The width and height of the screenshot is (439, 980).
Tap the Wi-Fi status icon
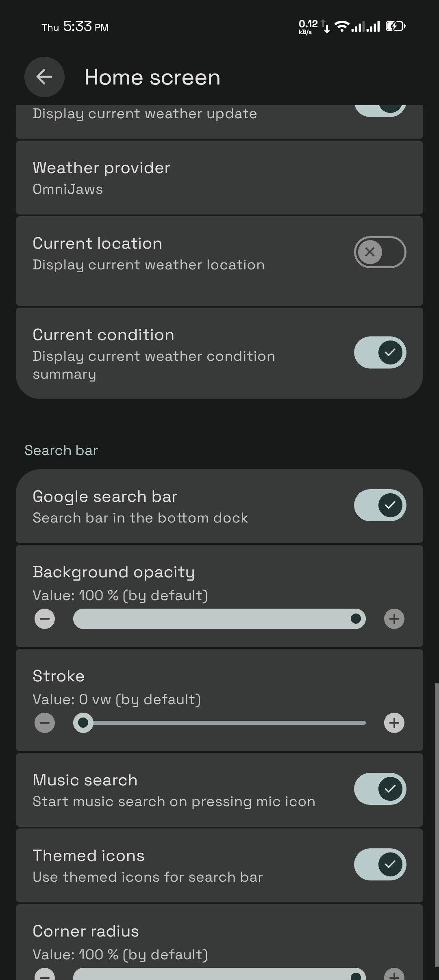(342, 27)
